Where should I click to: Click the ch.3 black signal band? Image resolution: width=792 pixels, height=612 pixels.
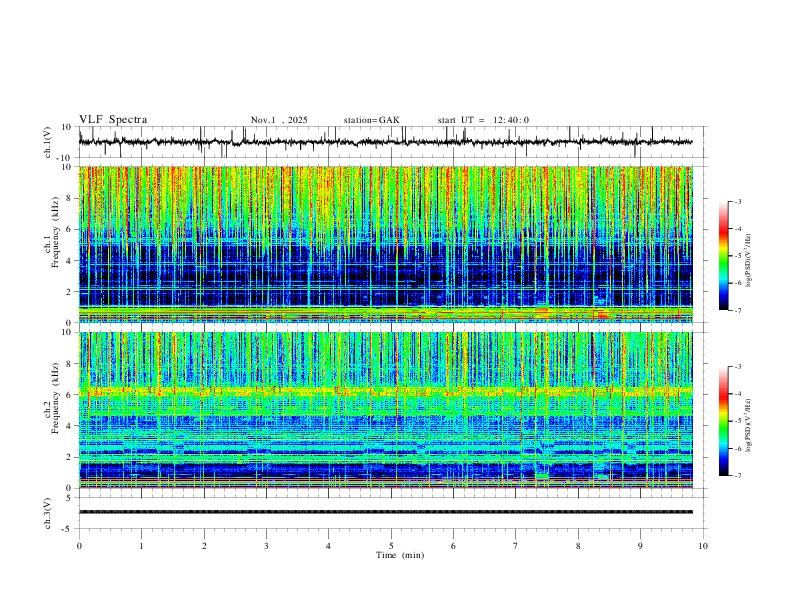coord(385,512)
